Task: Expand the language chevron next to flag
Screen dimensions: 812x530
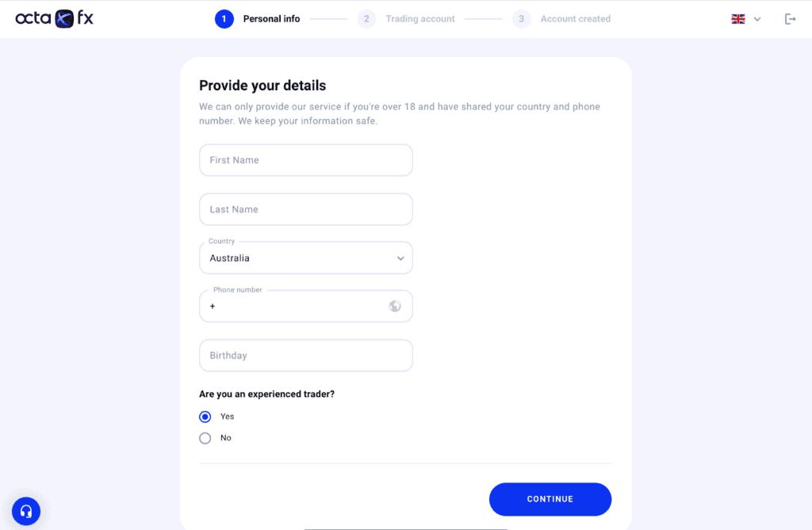Action: pos(757,19)
